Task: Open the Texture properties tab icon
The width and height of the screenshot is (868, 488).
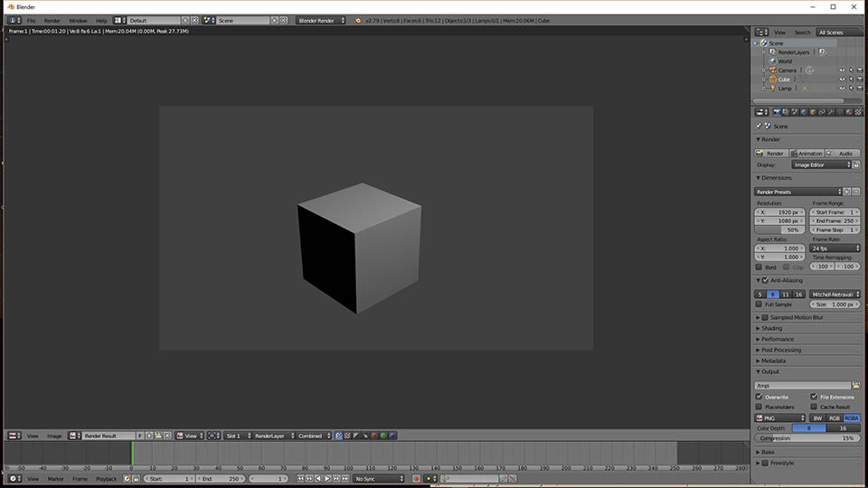Action: click(x=858, y=112)
